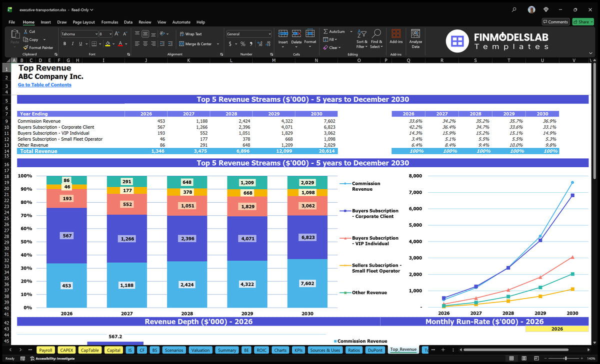This screenshot has height=364, width=600.
Task: Switch to the Sources & Uses sheet
Action: (x=325, y=350)
